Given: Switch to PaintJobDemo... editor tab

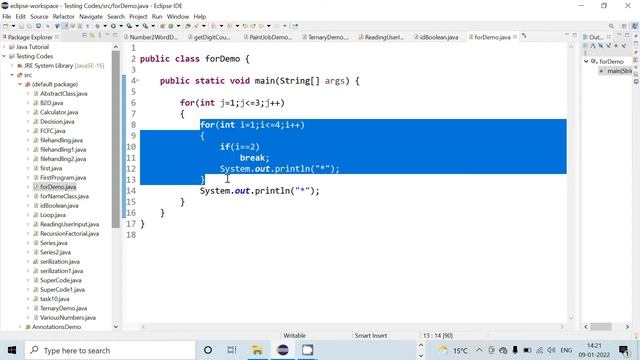Looking at the screenshot, I should point(268,37).
